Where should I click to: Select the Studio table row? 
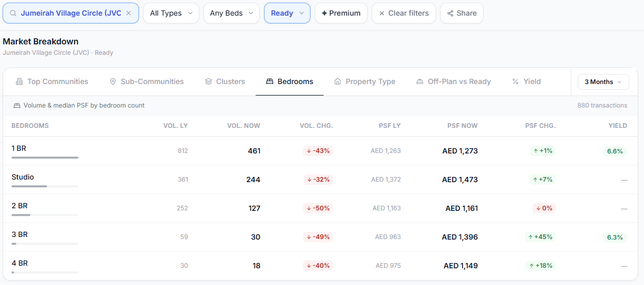coord(320,180)
